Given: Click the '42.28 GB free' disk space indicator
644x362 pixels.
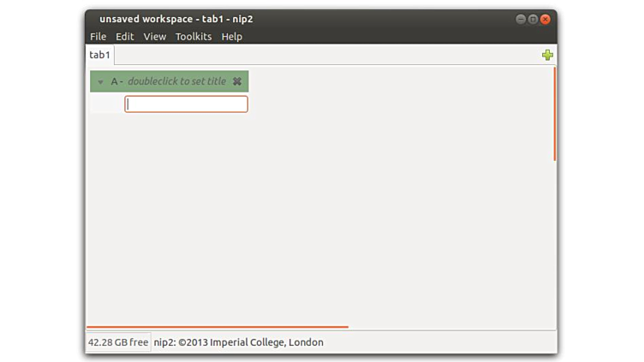Looking at the screenshot, I should tap(118, 342).
